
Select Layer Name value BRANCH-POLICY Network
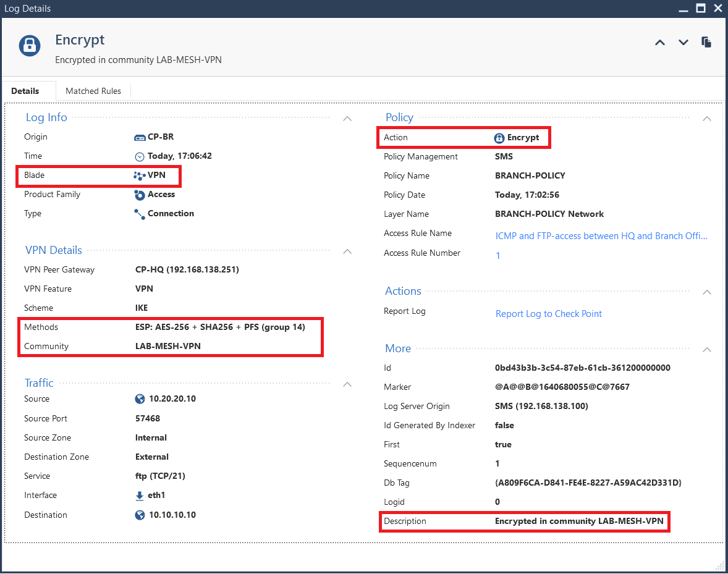click(x=549, y=214)
